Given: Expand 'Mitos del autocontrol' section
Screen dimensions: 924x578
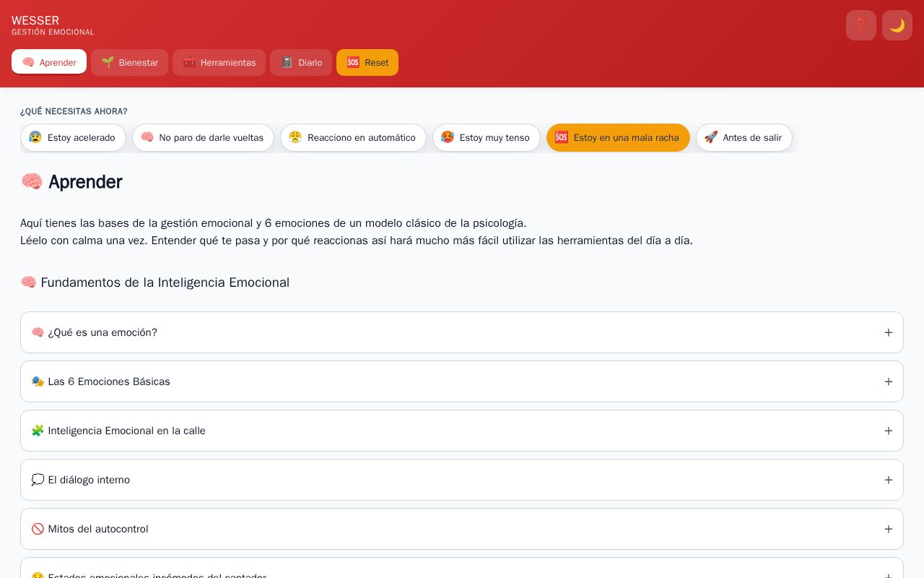Looking at the screenshot, I should point(462,529).
